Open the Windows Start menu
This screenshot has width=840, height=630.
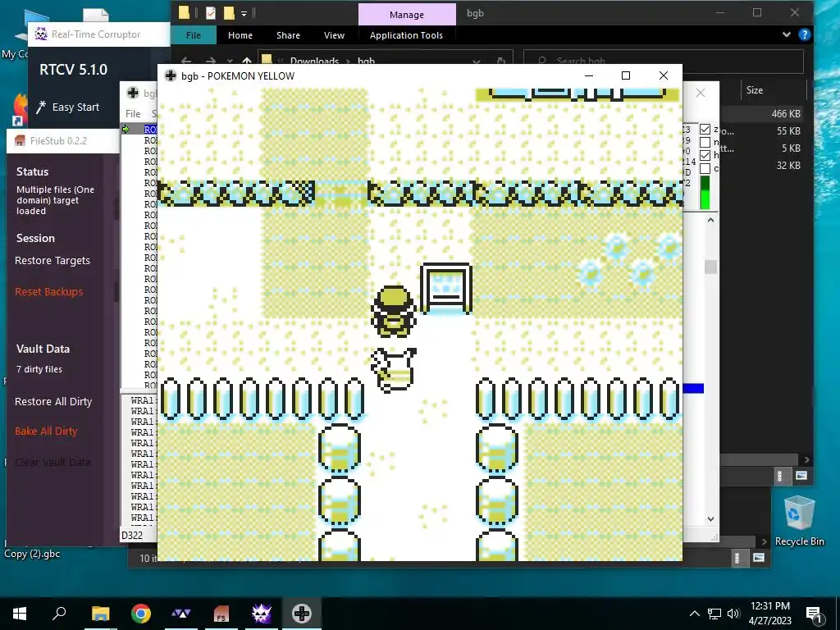[20, 614]
